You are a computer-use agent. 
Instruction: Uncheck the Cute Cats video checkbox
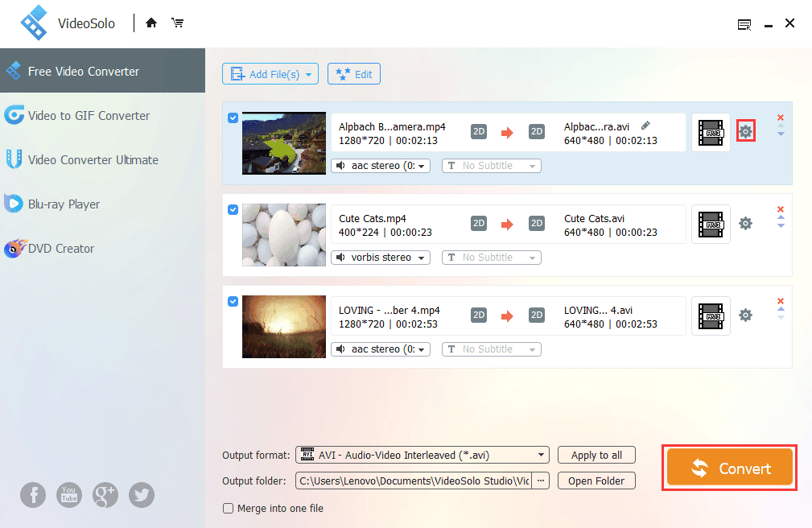click(x=233, y=210)
